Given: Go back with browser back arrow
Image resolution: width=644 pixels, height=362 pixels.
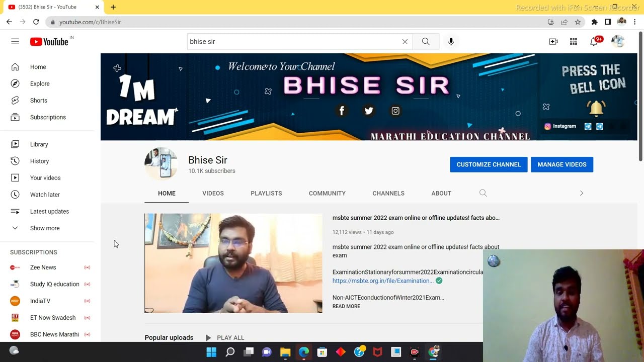Looking at the screenshot, I should coord(9,22).
